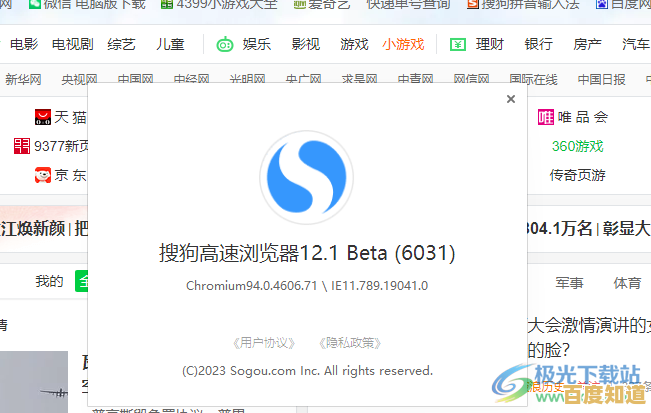Screen dimensions: 651x413
Task: Open the 影视 navigation link
Action: (x=306, y=44)
